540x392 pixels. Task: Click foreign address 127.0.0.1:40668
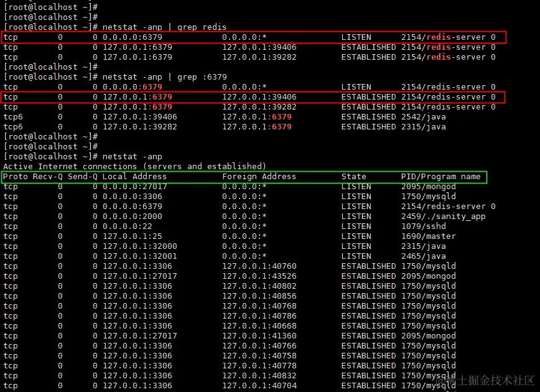coord(259,326)
